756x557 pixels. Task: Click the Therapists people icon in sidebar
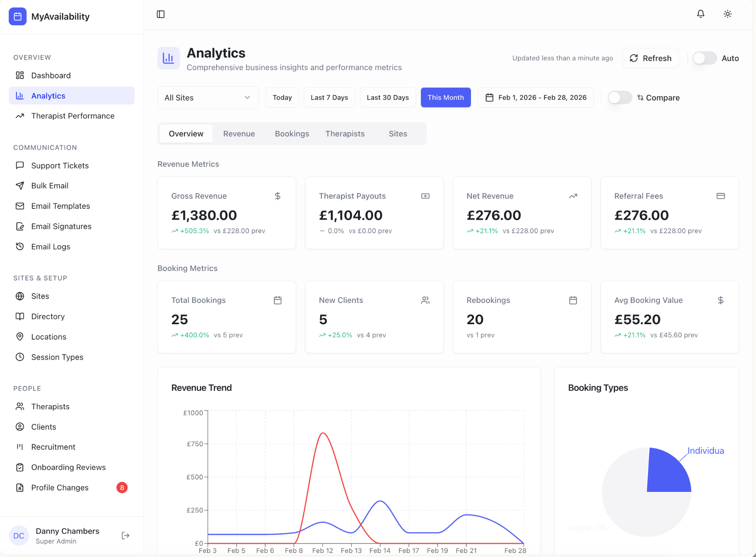pyautogui.click(x=20, y=407)
